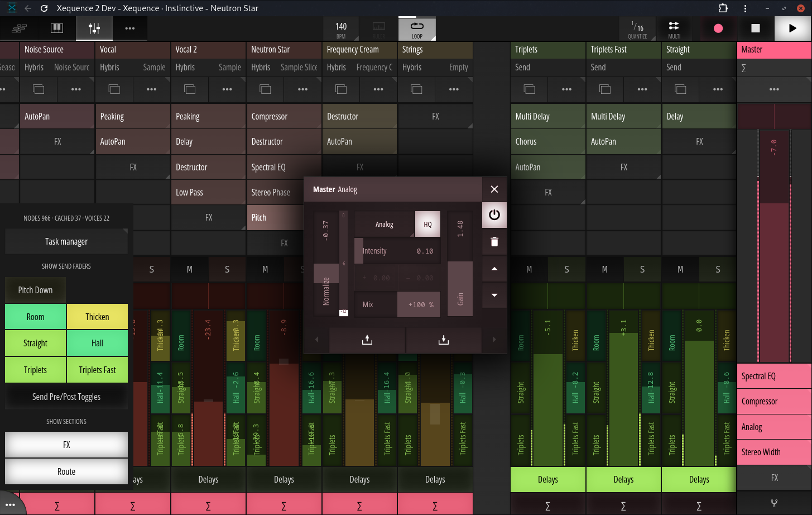The height and width of the screenshot is (515, 812).
Task: Click the download-arrow icon in Master Analog panel
Action: coord(444,340)
